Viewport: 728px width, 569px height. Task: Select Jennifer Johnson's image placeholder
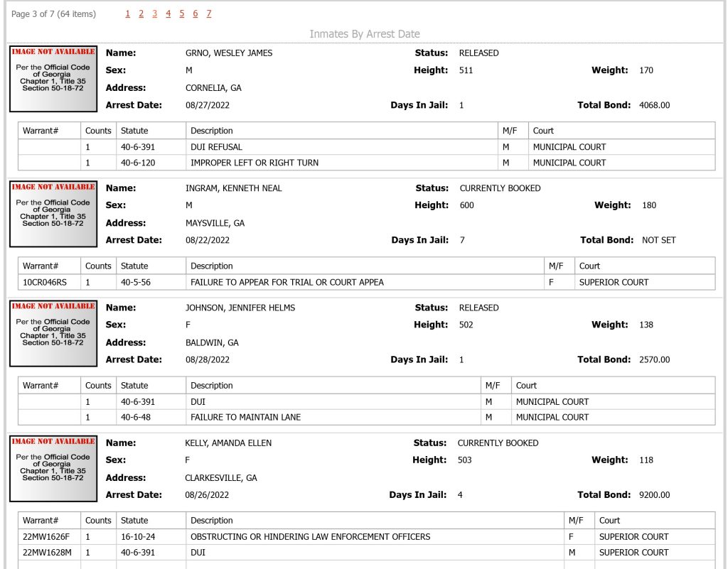(x=53, y=333)
